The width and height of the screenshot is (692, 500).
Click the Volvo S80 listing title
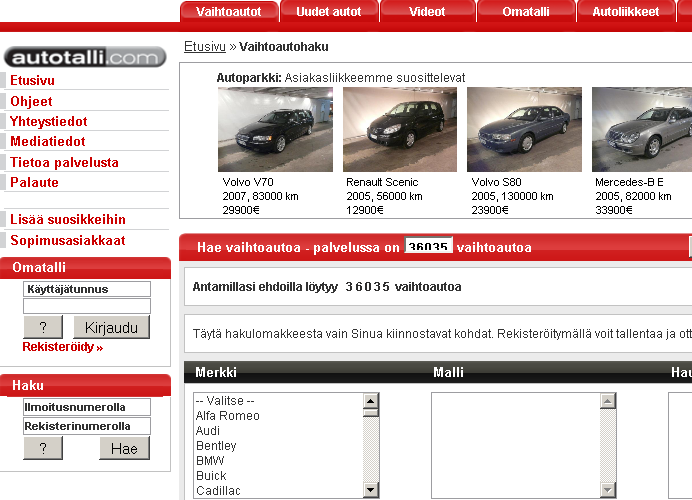tap(496, 182)
